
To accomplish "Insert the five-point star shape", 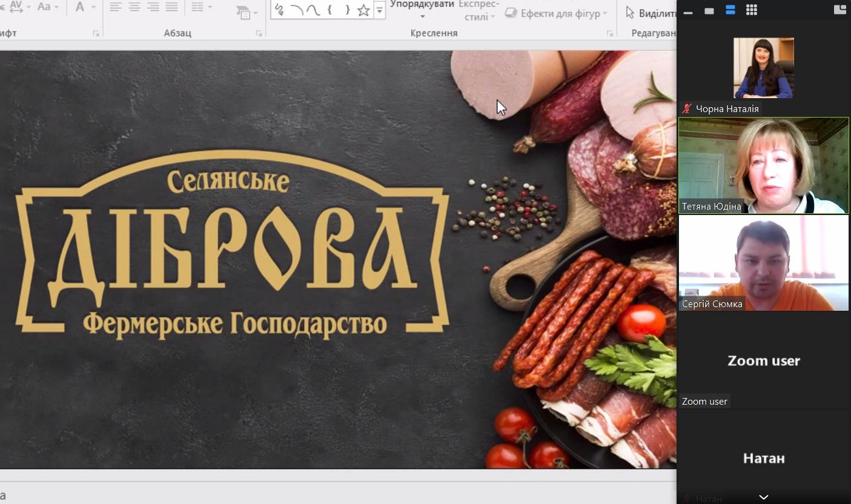I will click(363, 10).
